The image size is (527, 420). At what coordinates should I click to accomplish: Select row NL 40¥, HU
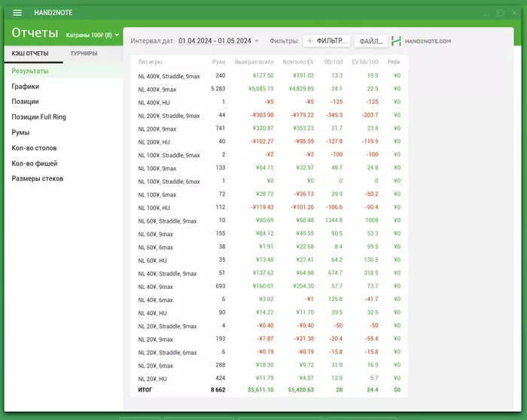coord(270,312)
